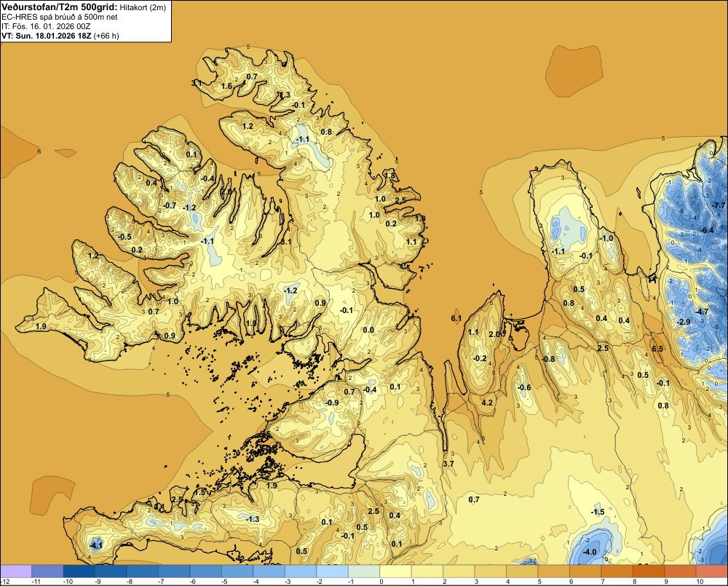The width and height of the screenshot is (728, 586).
Task: Select the dark blue legend swatch between -10 and -9
Action: click(x=79, y=571)
